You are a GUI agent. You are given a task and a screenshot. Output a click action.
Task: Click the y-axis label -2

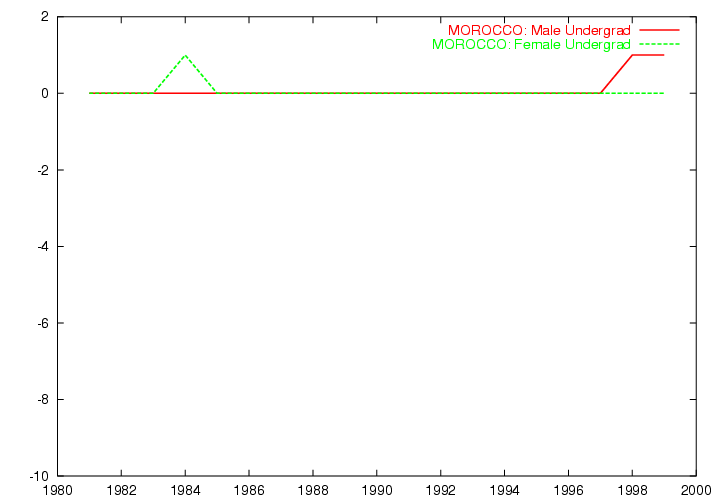tap(43, 170)
